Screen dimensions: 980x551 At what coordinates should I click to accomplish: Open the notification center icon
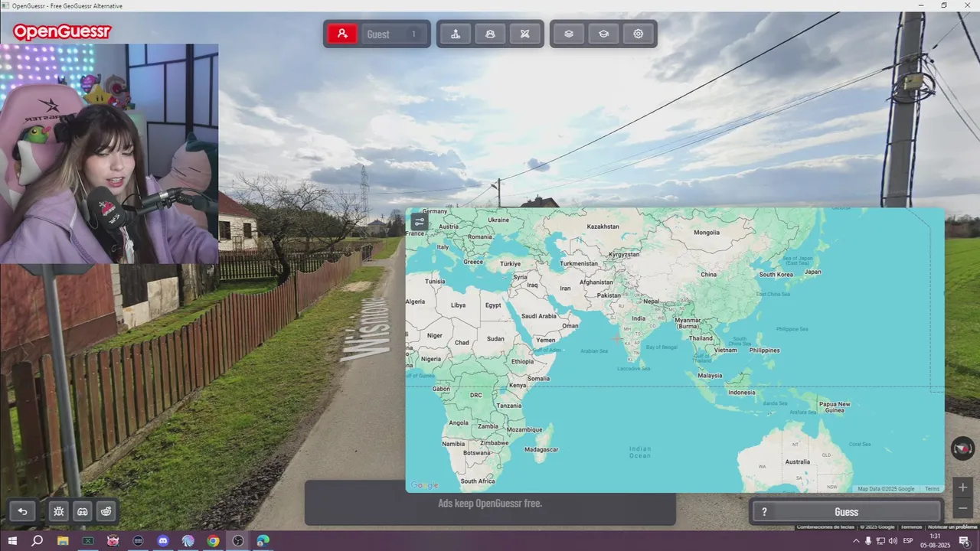point(965,541)
